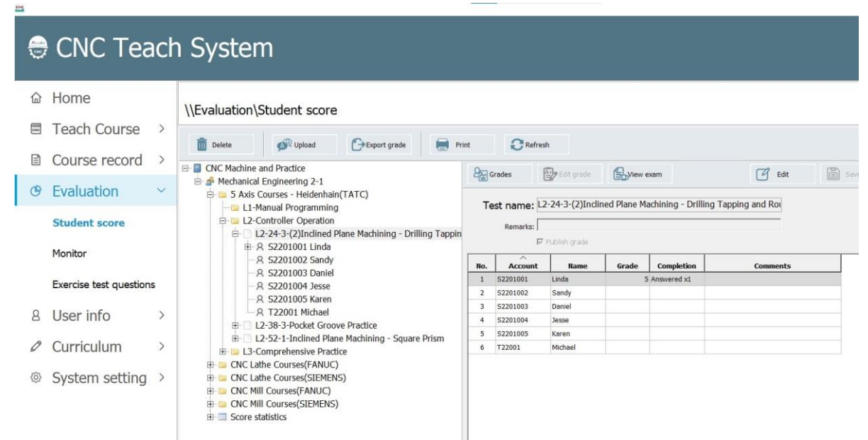Click the Edit button with pencil icon

[781, 174]
